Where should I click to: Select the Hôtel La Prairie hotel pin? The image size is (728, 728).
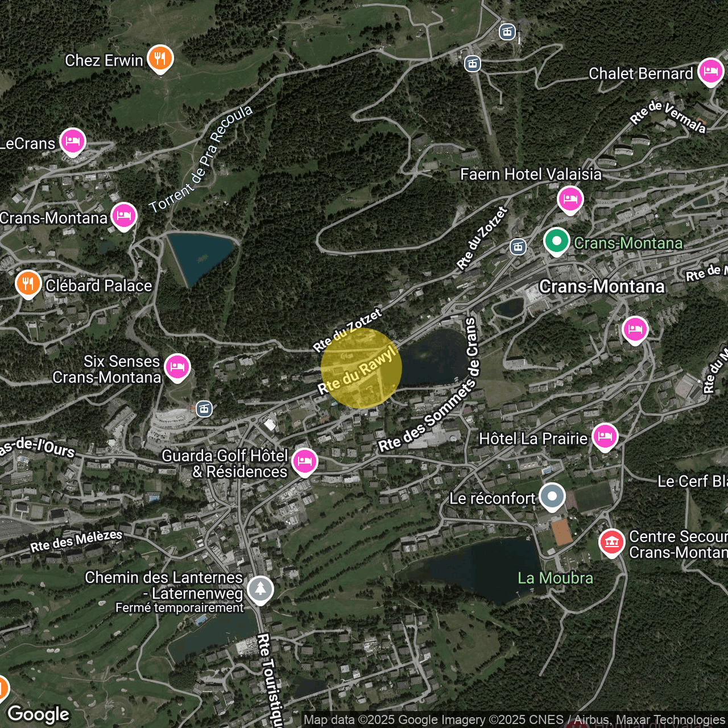(605, 437)
